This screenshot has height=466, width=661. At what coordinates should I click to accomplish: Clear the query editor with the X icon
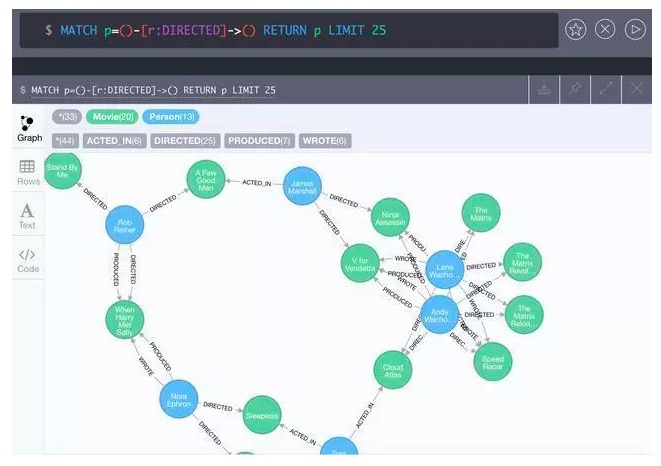pos(605,30)
